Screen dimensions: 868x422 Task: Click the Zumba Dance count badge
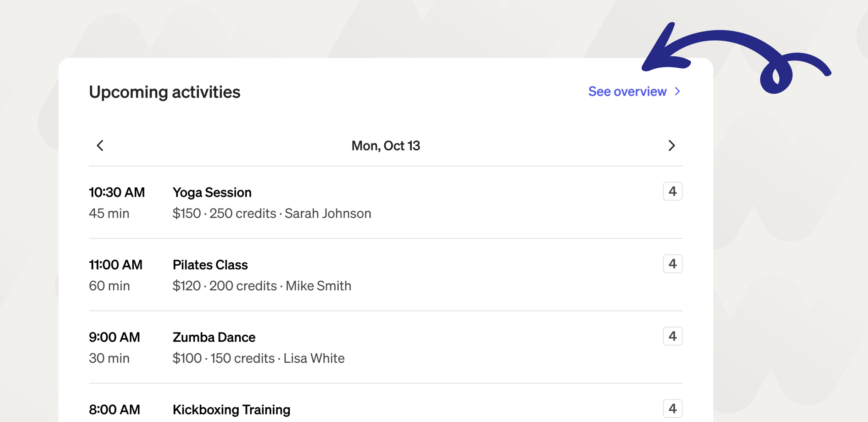[x=672, y=336]
